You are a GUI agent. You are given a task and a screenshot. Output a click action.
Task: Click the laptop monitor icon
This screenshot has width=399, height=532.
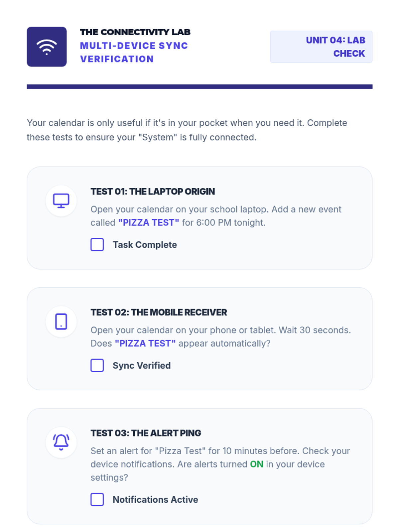tap(61, 201)
